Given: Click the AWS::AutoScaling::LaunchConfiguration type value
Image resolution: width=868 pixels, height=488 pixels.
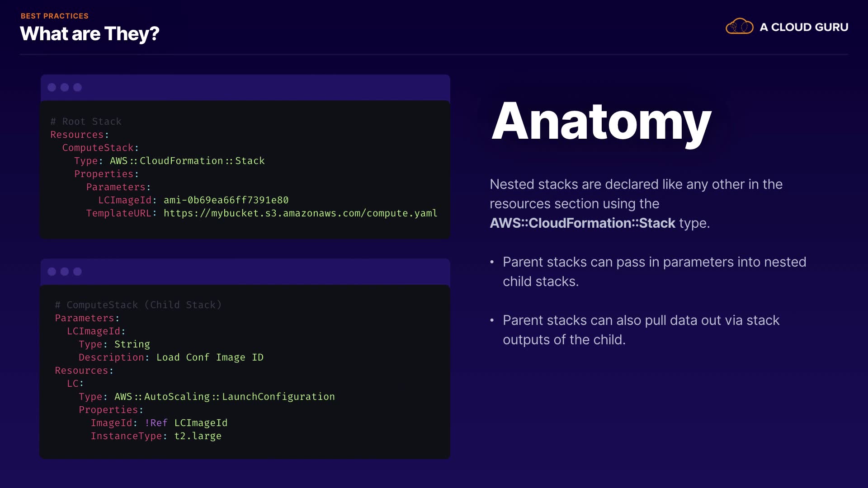Looking at the screenshot, I should point(224,397).
